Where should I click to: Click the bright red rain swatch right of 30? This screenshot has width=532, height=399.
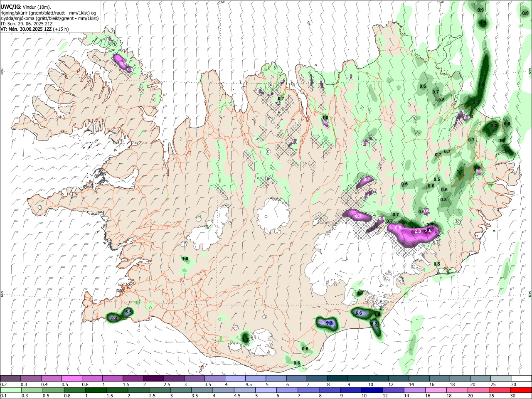coord(521,390)
